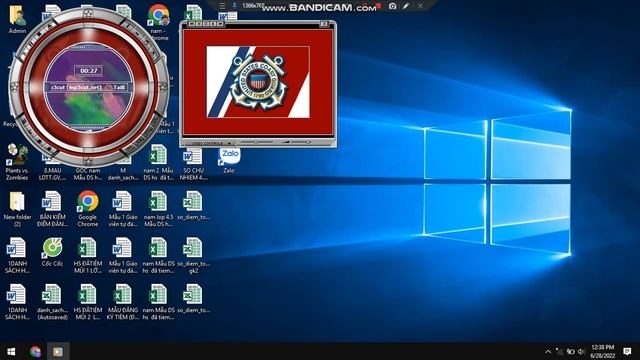Open the Google Chrome desktop shortcut
The width and height of the screenshot is (640, 360).
pyautogui.click(x=88, y=209)
